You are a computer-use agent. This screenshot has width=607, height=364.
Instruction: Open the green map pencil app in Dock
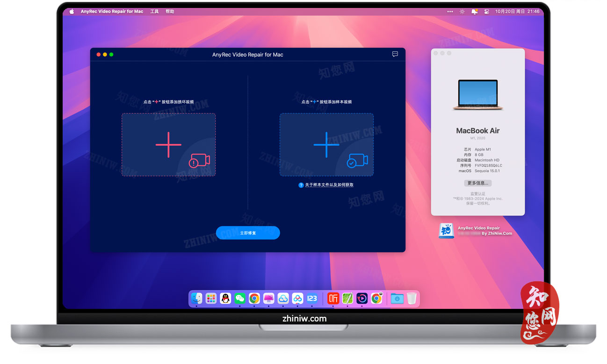[x=347, y=298]
